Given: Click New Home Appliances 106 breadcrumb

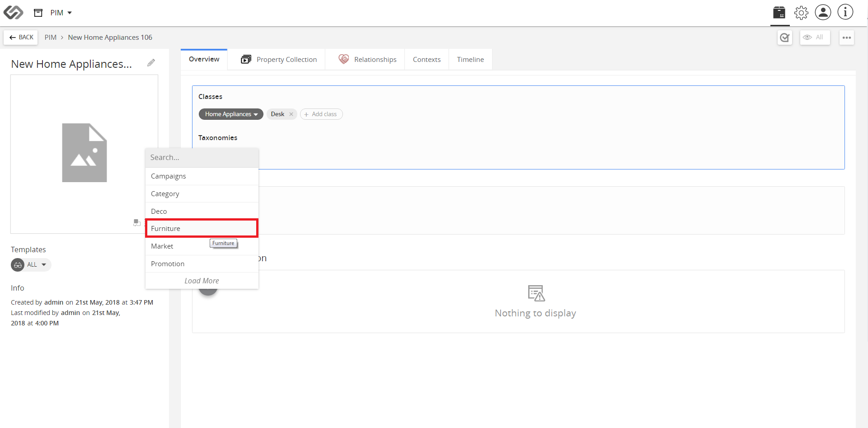Looking at the screenshot, I should tap(110, 38).
